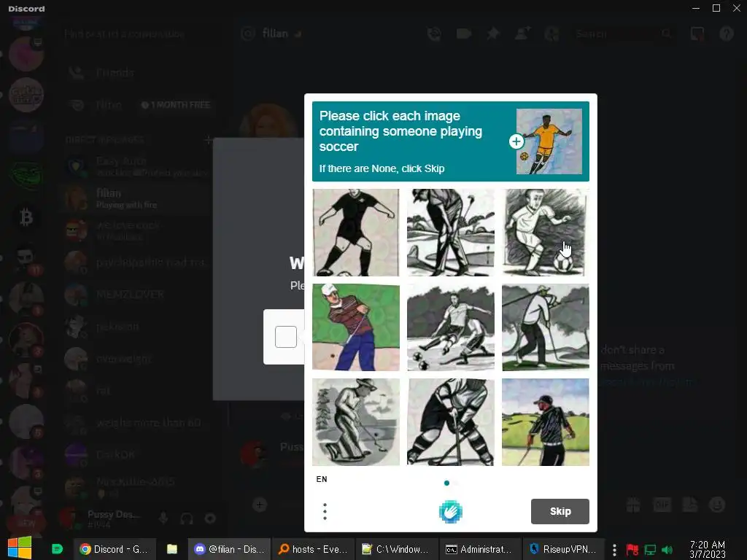
Task: Open RiseupVPN from taskbar
Action: (564, 549)
